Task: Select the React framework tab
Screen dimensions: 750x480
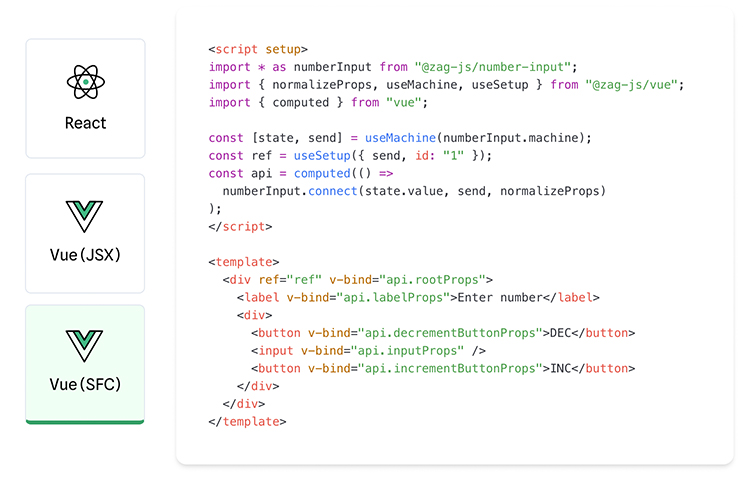Action: 85,98
